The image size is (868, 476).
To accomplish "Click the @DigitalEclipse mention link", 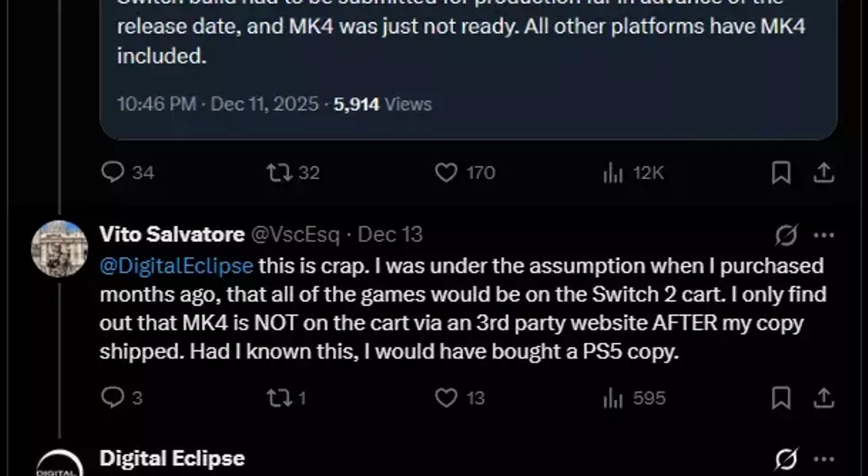I will pyautogui.click(x=176, y=265).
